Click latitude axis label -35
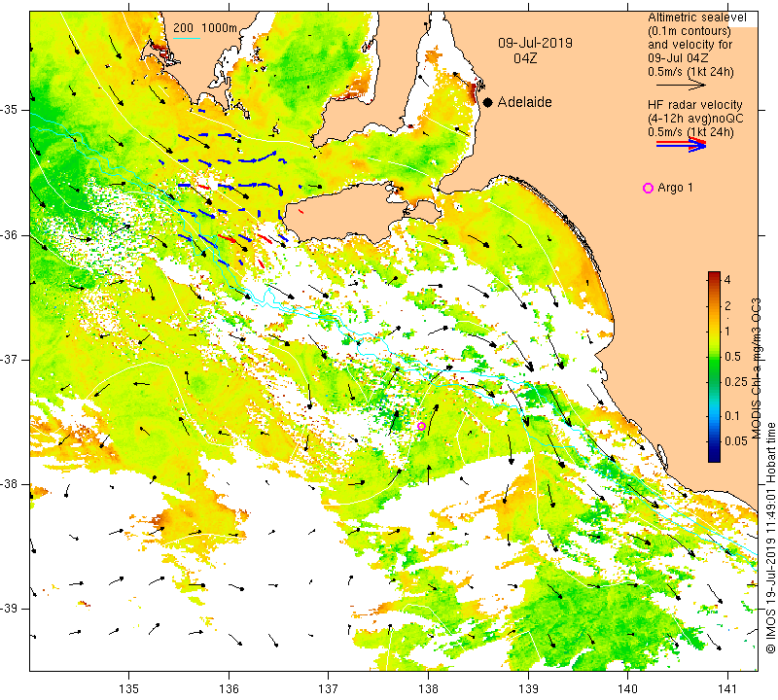 (10, 110)
